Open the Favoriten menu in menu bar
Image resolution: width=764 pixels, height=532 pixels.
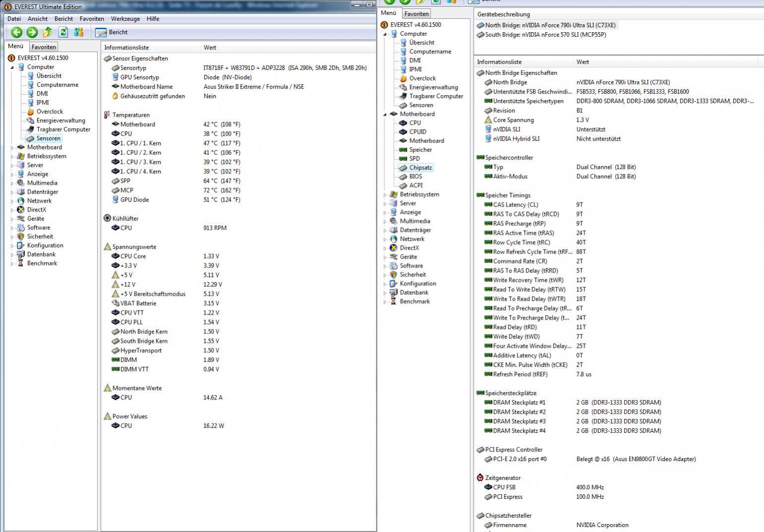click(x=92, y=18)
